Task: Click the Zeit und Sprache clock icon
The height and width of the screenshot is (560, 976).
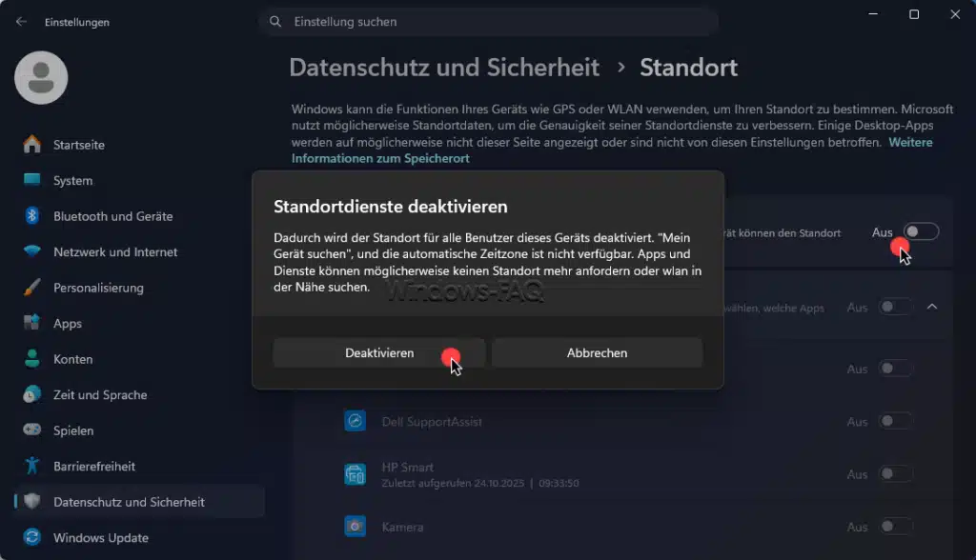Action: [x=31, y=394]
